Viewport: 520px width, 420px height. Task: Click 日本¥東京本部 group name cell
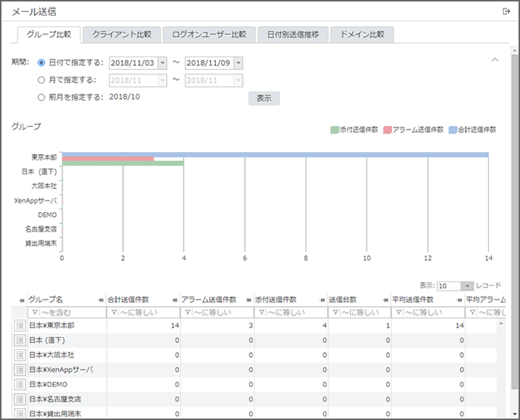[x=66, y=325]
